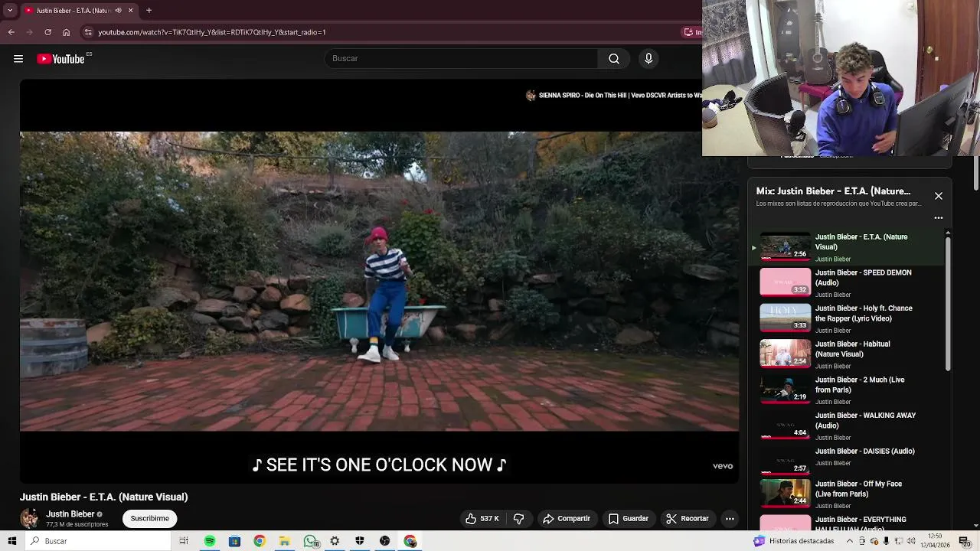The width and height of the screenshot is (980, 551).
Task: Click the video player to pause
Action: (x=379, y=282)
